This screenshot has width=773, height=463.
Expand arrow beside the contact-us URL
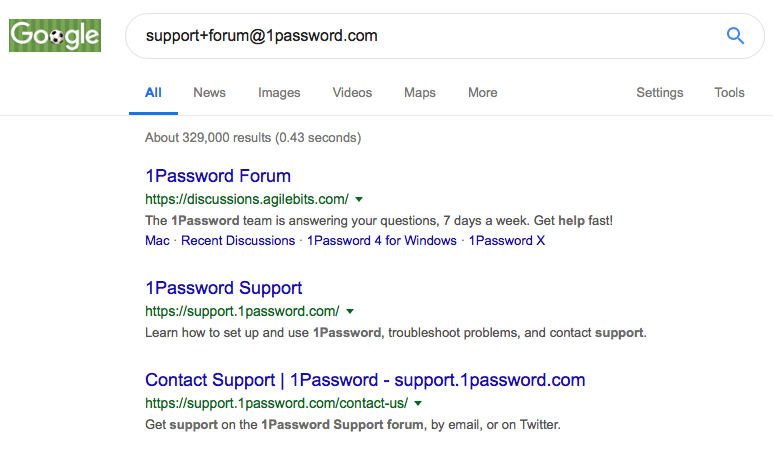(418, 403)
